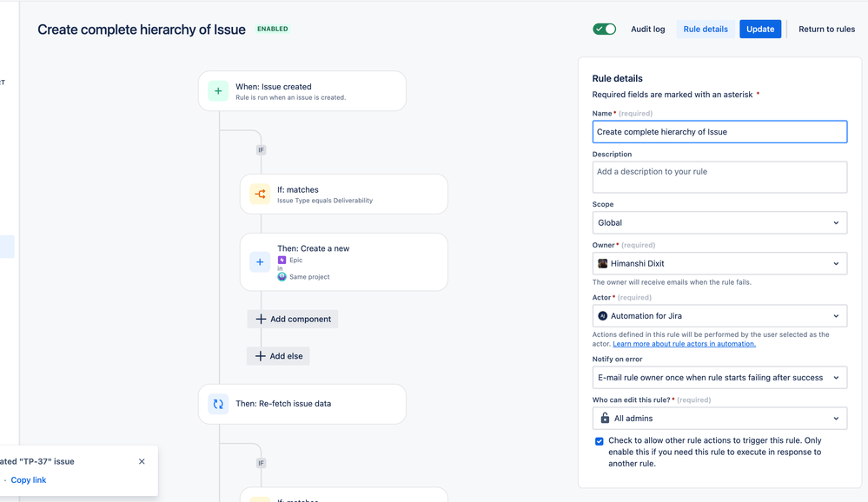868x502 pixels.
Task: Click the Himanshi Dixit owner avatar
Action: 603,263
